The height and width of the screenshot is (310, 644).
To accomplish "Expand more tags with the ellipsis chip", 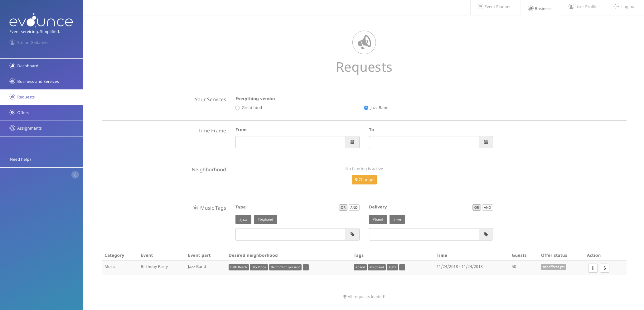I will click(402, 267).
